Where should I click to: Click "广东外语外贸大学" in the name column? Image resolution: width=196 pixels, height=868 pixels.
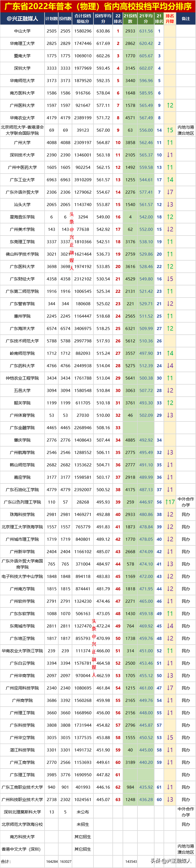tap(22, 192)
